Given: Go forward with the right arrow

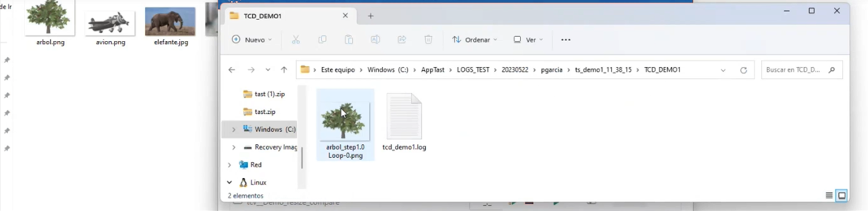Looking at the screenshot, I should point(251,70).
